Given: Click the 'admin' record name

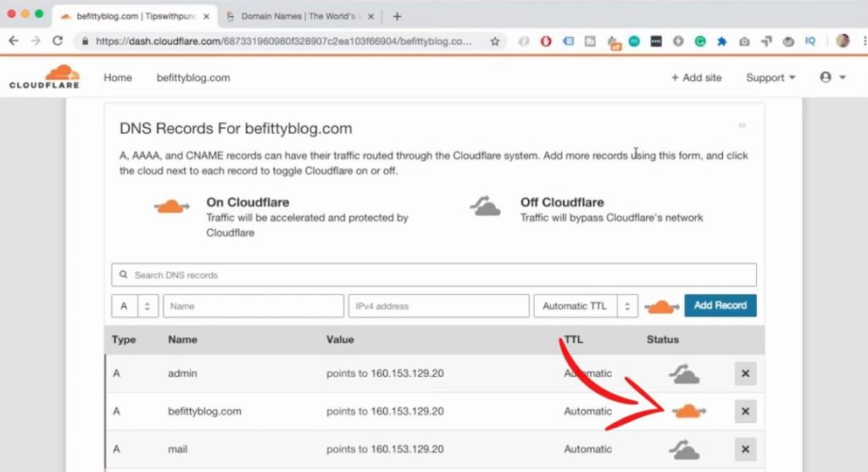Looking at the screenshot, I should [x=182, y=374].
